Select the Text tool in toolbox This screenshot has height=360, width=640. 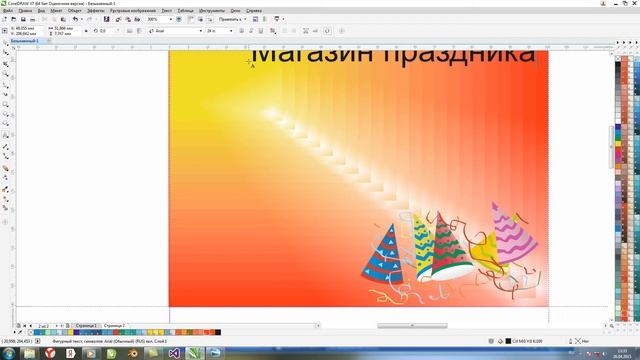click(5, 135)
